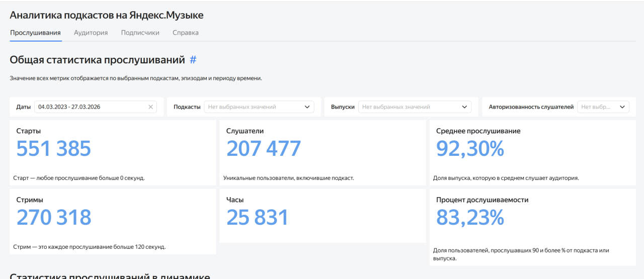Screen dimensions: 644x279
Task: Click the Авторизованность слушателей label
Action: pos(531,107)
